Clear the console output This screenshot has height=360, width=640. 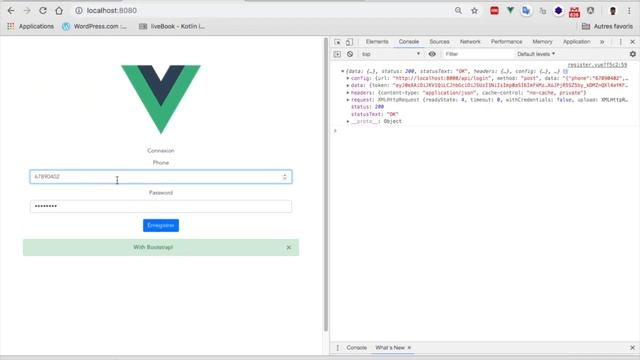coord(350,54)
